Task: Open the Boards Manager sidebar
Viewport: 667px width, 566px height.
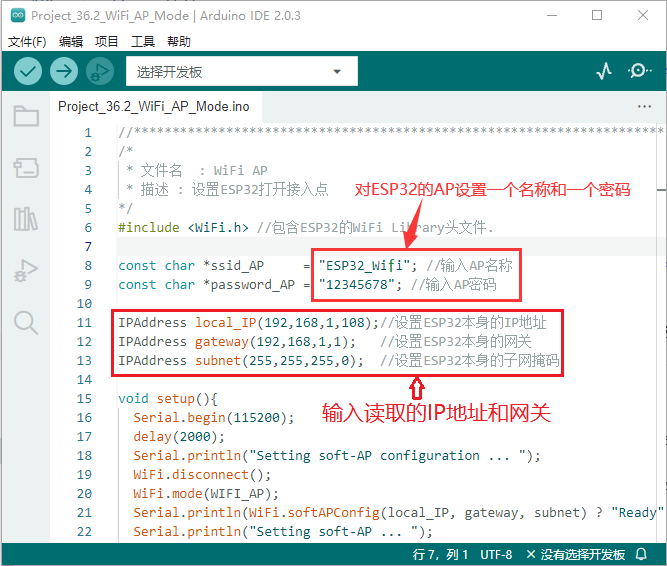Action: 26,168
